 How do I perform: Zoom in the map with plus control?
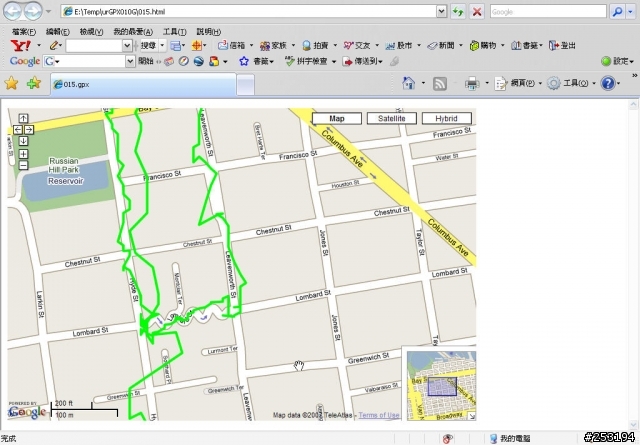pos(23,154)
